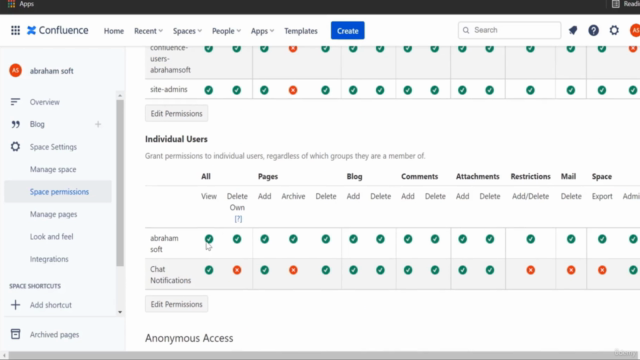
Task: Open the notifications bell icon
Action: [x=573, y=30]
